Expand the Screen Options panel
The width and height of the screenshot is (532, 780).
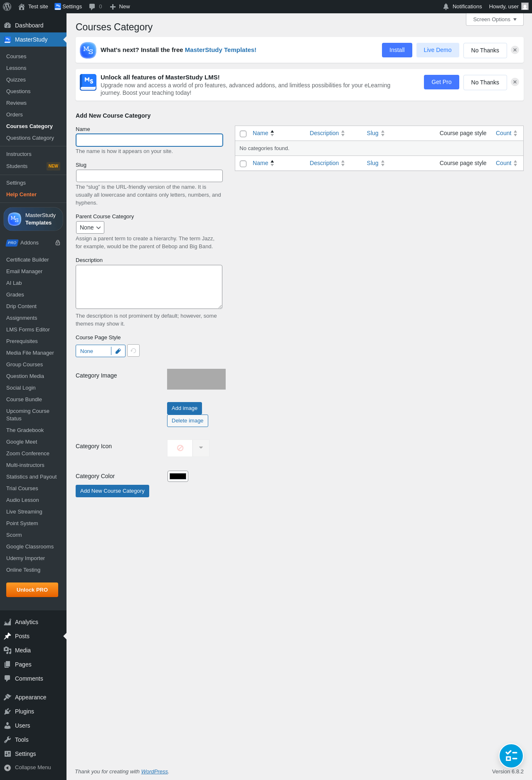pos(495,20)
